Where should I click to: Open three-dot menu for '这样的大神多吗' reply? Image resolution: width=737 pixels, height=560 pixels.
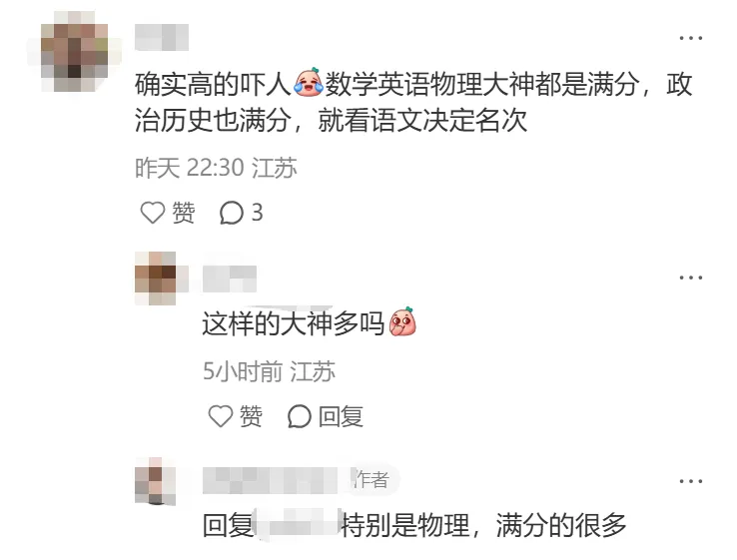(690, 278)
